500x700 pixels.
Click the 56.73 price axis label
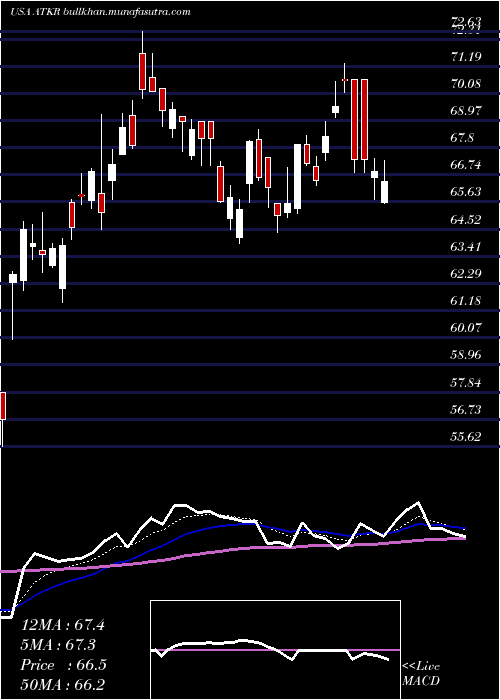pos(466,410)
